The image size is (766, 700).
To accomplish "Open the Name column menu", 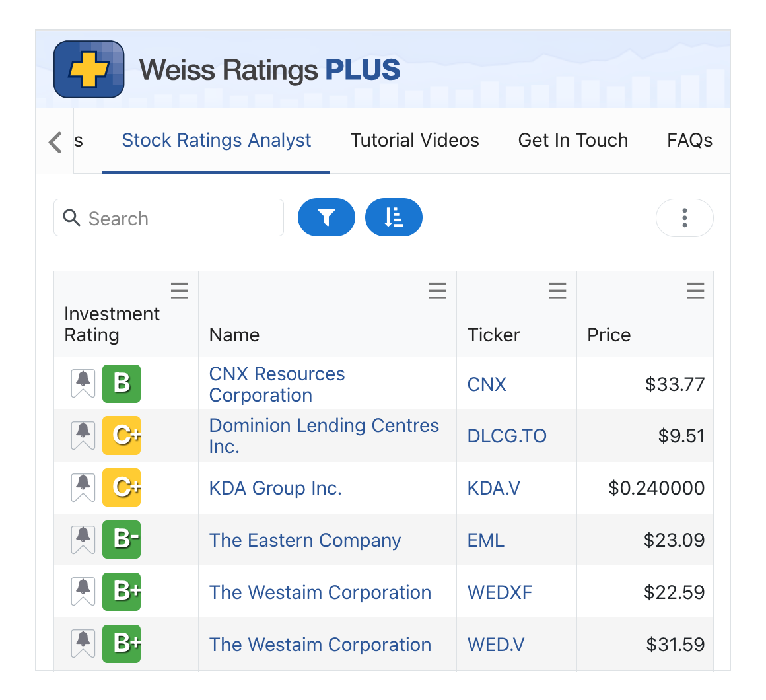I will point(437,291).
